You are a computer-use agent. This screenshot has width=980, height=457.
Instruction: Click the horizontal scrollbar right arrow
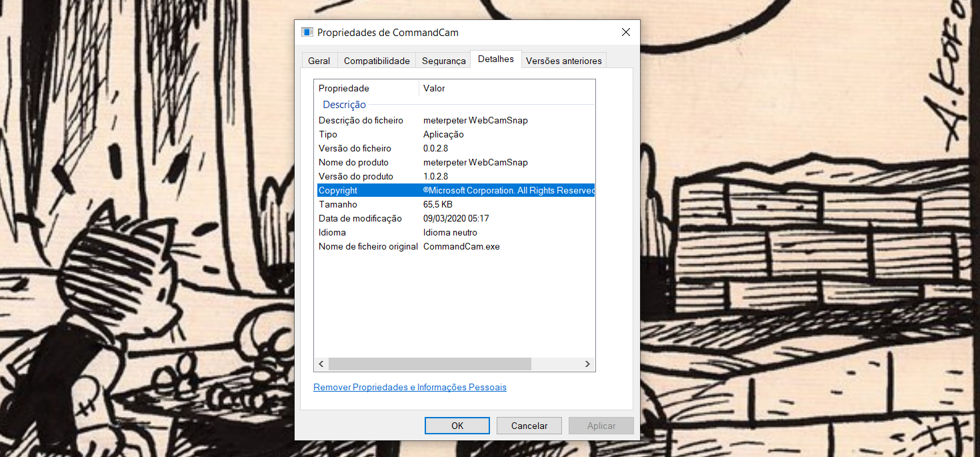pos(587,364)
